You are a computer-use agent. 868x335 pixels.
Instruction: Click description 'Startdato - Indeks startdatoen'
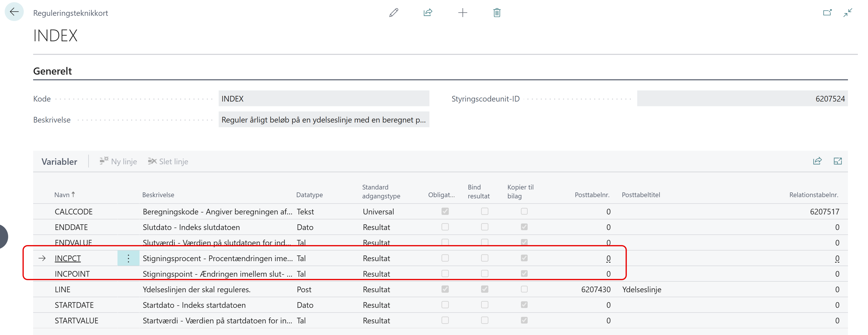(194, 305)
